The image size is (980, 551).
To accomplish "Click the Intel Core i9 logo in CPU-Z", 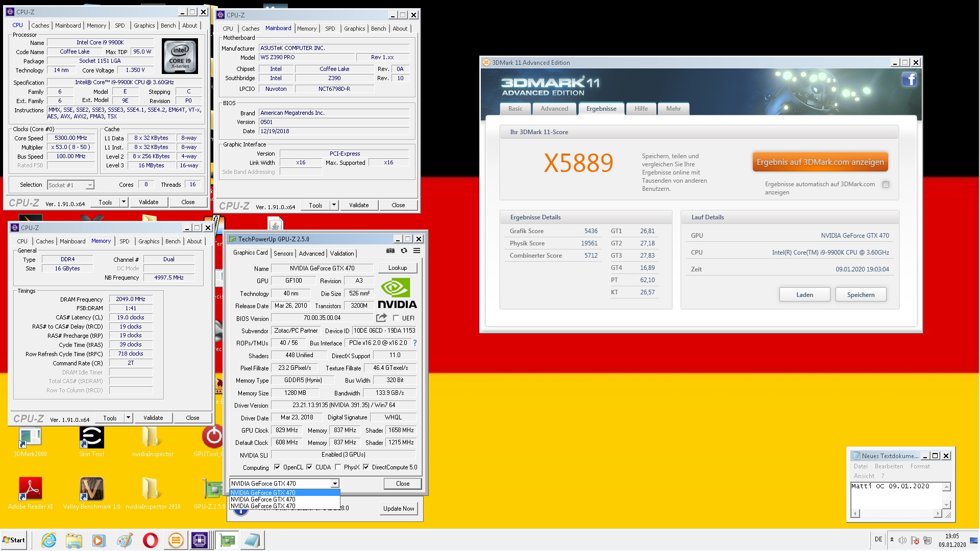I will pos(180,56).
